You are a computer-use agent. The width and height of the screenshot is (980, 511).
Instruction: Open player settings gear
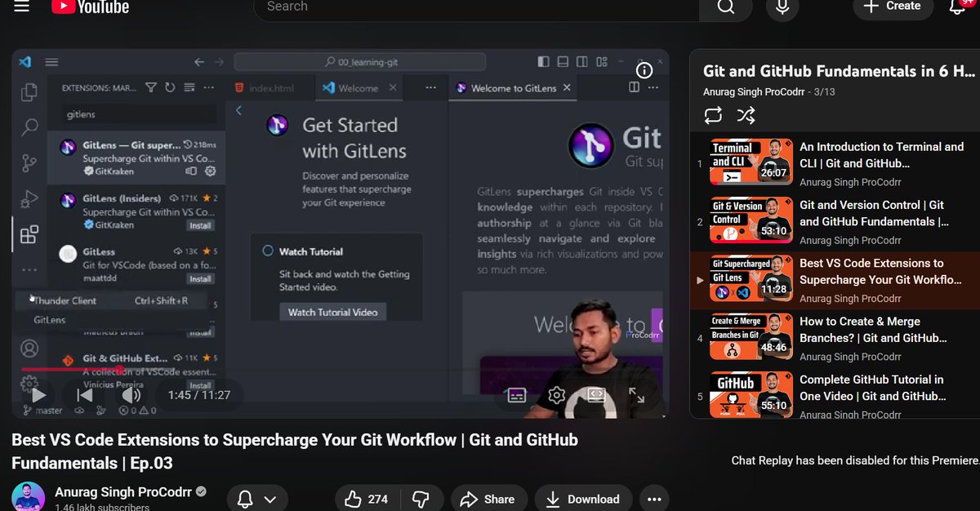pyautogui.click(x=557, y=395)
